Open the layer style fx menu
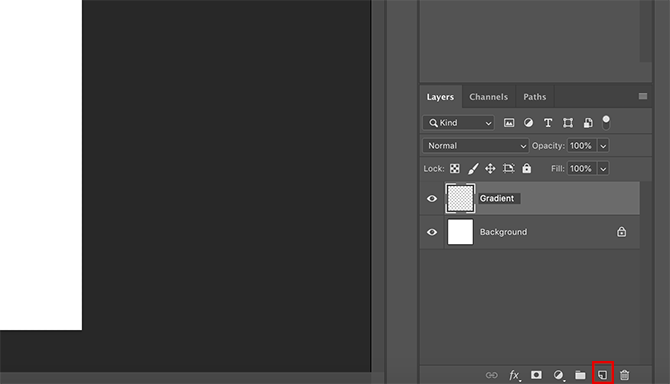The height and width of the screenshot is (384, 670). (514, 375)
